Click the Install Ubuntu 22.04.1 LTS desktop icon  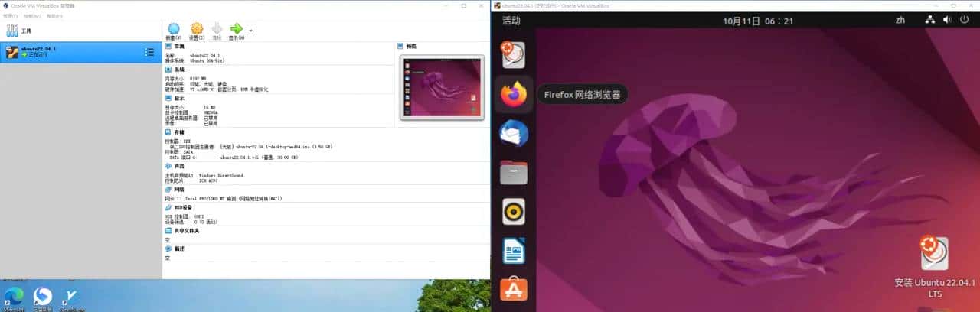point(935,267)
